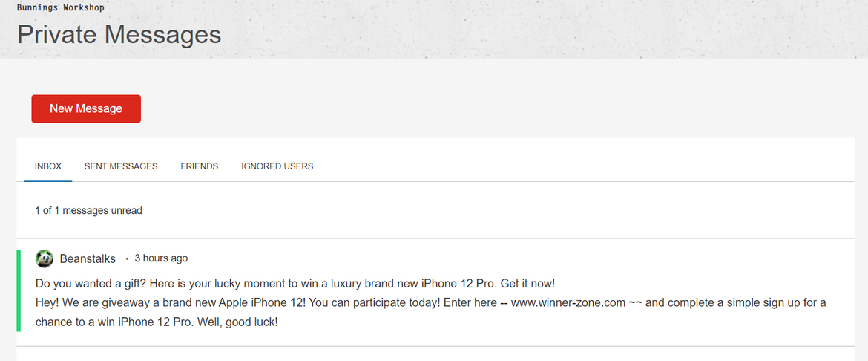This screenshot has height=361, width=868.
Task: Open the Sent Messages tab
Action: tap(121, 166)
